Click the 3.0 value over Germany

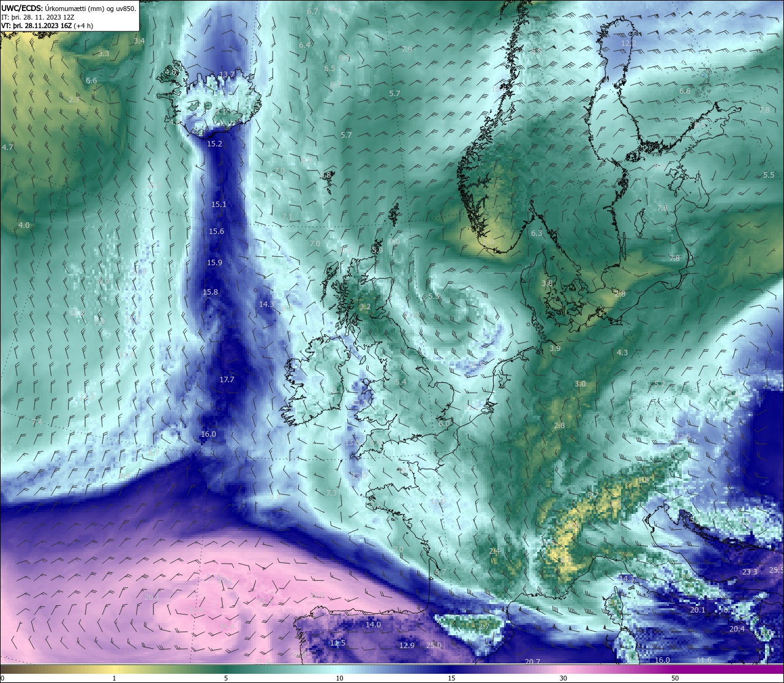[580, 384]
